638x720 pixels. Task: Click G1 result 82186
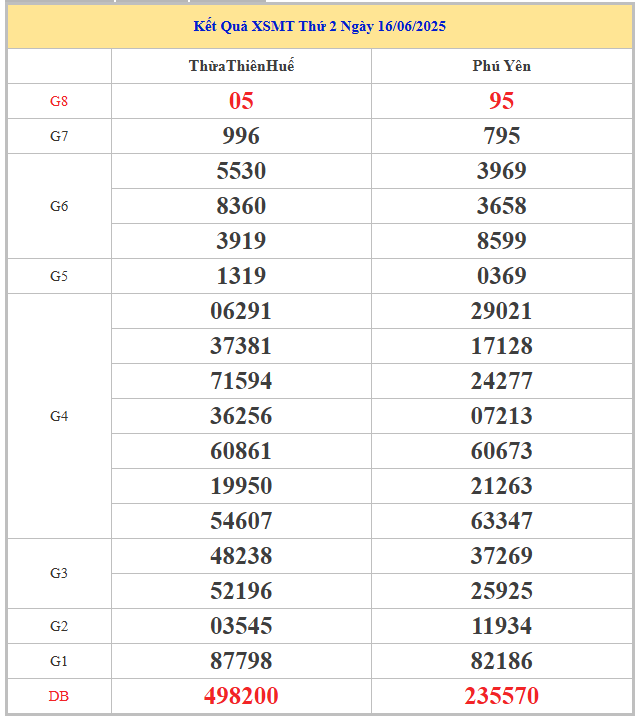[502, 661]
